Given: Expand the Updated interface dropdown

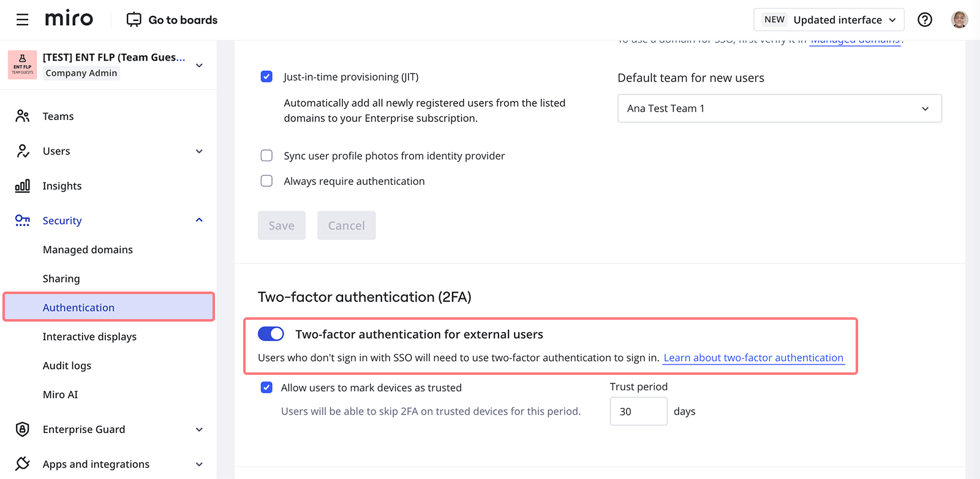Looking at the screenshot, I should [829, 20].
